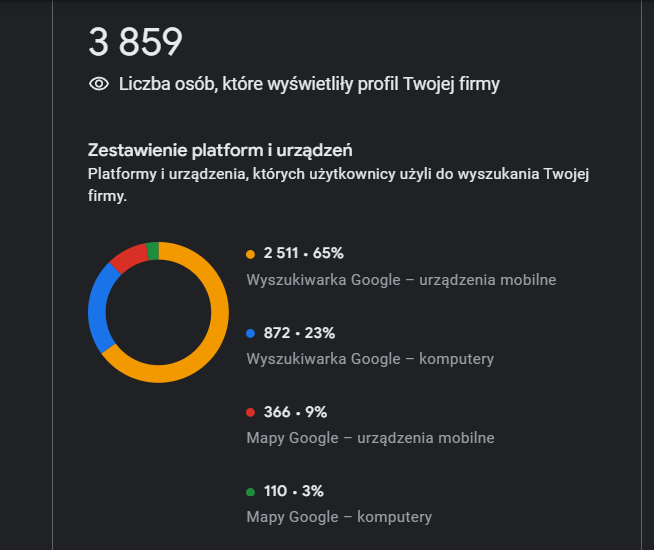Viewport: 654px width, 550px height.
Task: Click the '2 511 • 65%' value
Action: pyautogui.click(x=303, y=253)
